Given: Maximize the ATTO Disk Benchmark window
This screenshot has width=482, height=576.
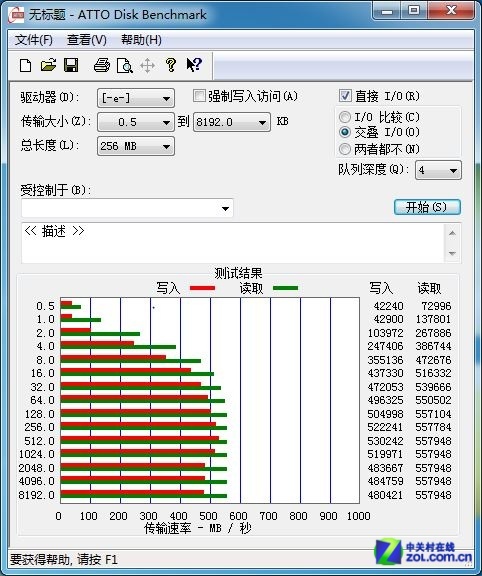Looking at the screenshot, I should (414, 11).
